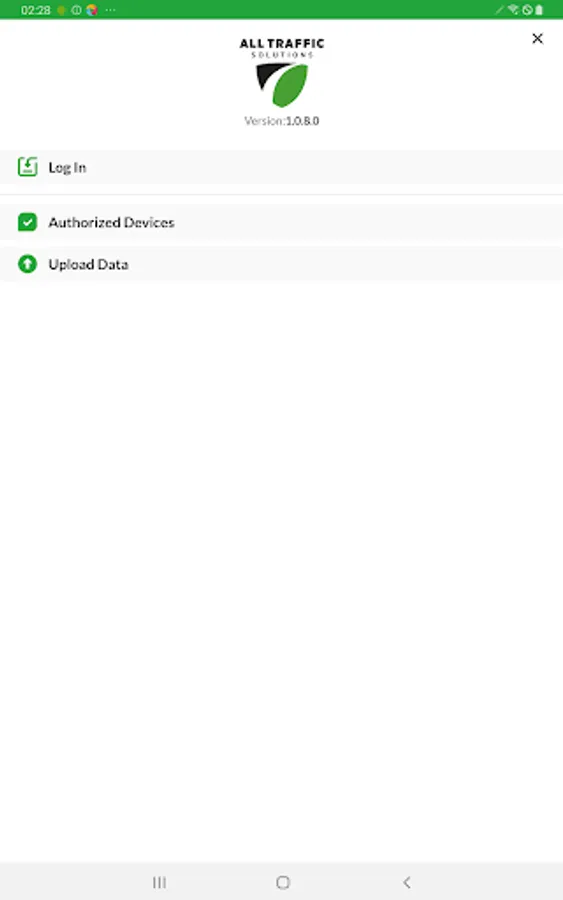
Task: Tap the Version 1.0.8.0 text
Action: pyautogui.click(x=282, y=121)
